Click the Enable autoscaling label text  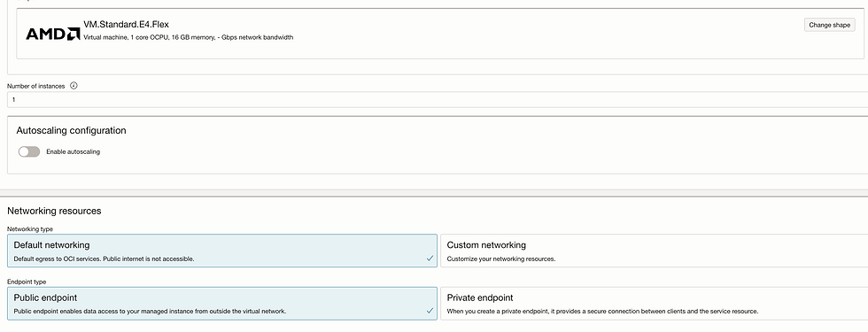(73, 151)
